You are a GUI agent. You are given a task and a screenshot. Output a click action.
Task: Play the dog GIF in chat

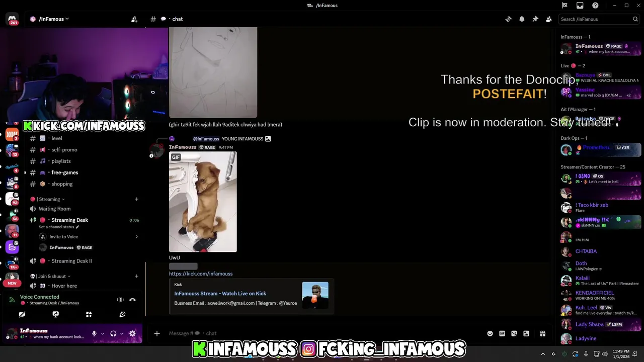(x=203, y=202)
